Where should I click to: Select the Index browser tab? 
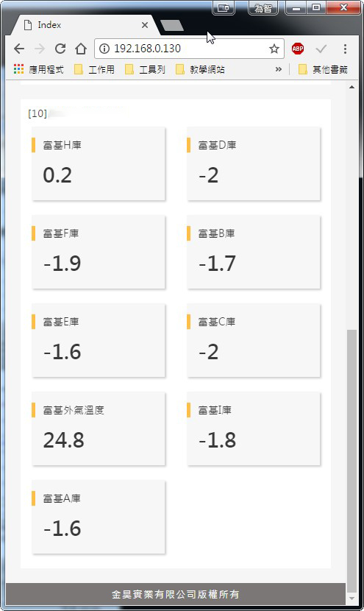pos(85,25)
